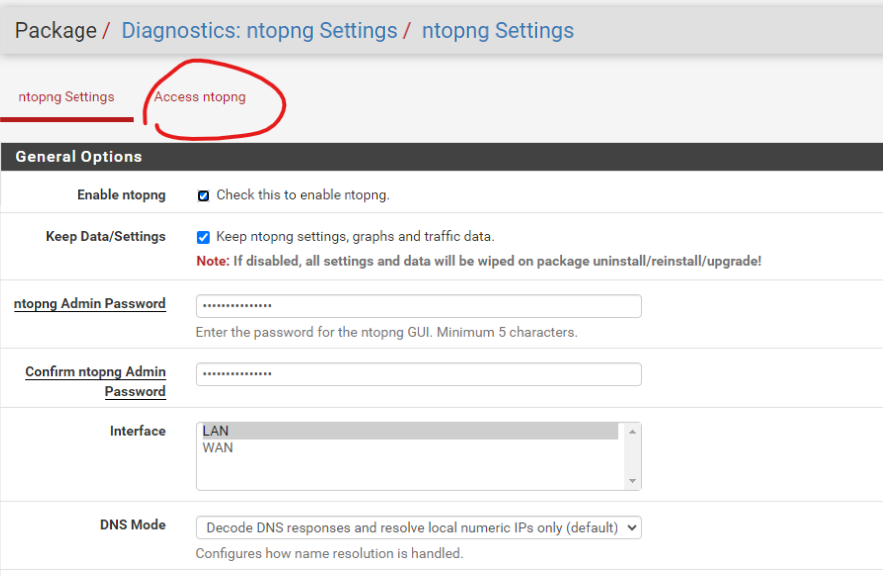Focus the ntopng Admin Password field
Image resolution: width=883 pixels, height=576 pixels.
(418, 306)
